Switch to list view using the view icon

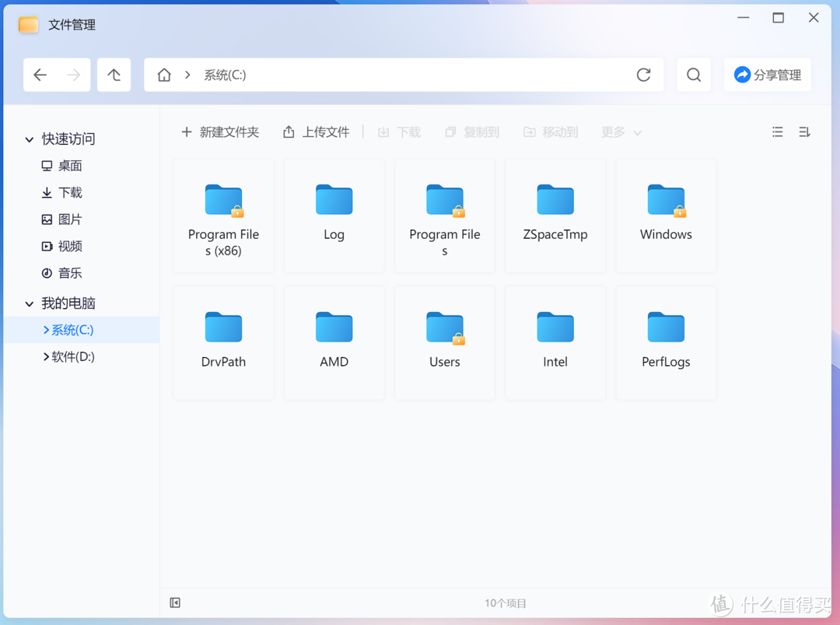[x=777, y=132]
